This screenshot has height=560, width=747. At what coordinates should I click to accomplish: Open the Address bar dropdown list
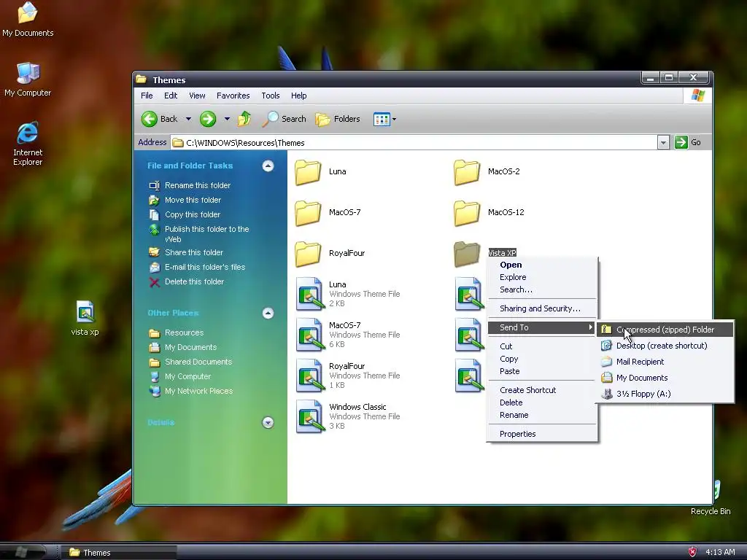pyautogui.click(x=663, y=142)
